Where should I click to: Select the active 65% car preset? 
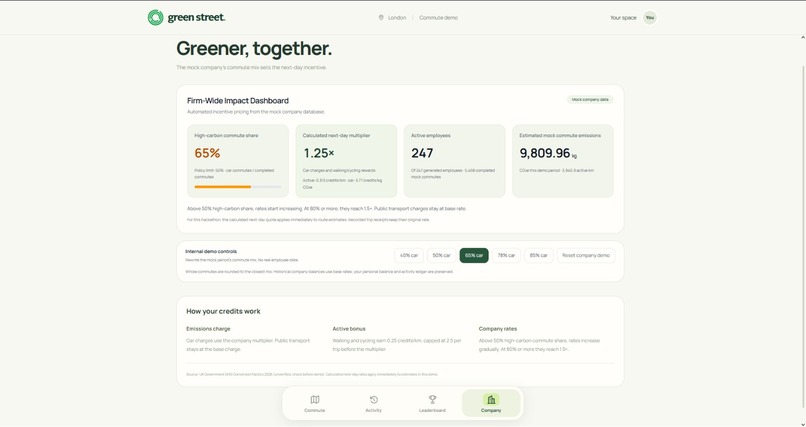point(474,255)
